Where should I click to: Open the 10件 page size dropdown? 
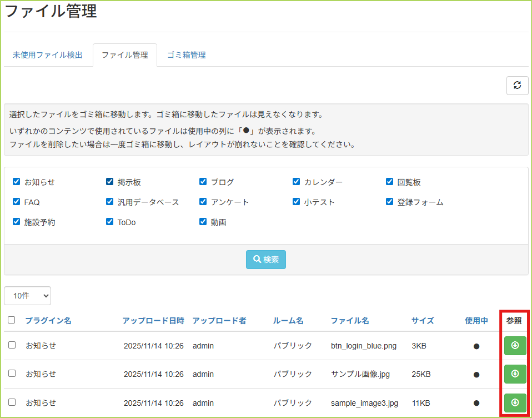(27, 296)
